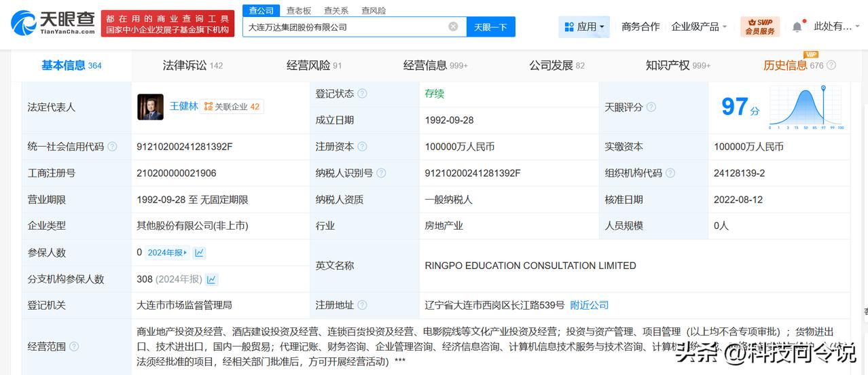Viewport: 868px width, 375px height.
Task: Open the 天眼评分 distribution curve chart
Action: [806, 107]
